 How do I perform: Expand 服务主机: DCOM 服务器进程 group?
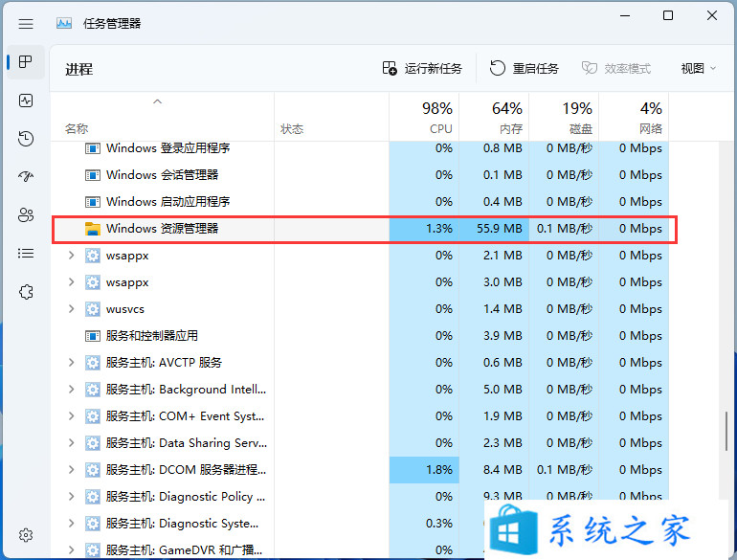click(x=71, y=470)
